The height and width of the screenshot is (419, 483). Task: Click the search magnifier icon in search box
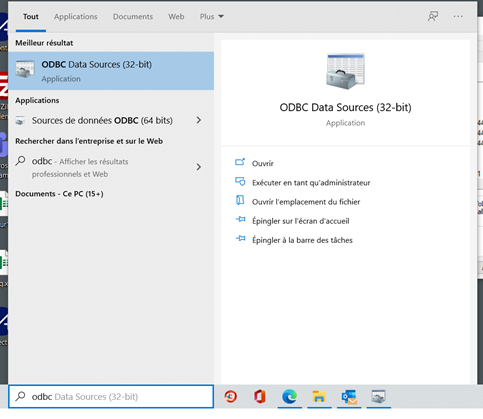pos(20,396)
